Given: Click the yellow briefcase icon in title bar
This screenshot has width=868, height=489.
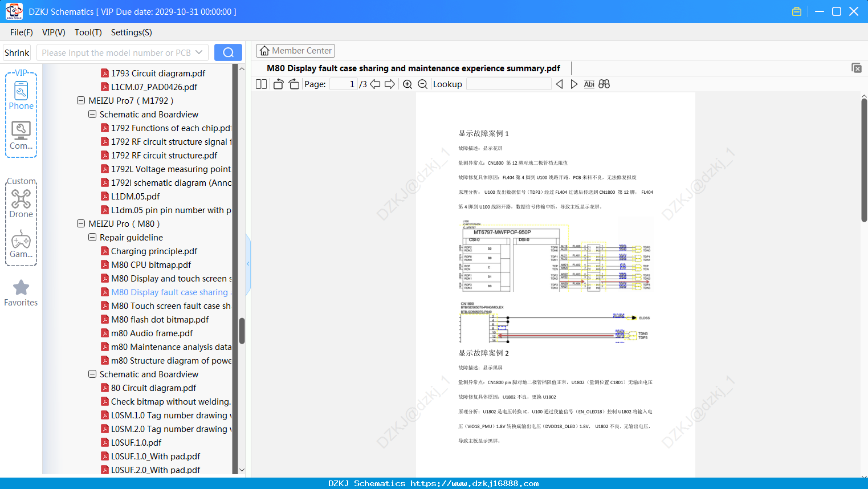Looking at the screenshot, I should [x=797, y=11].
